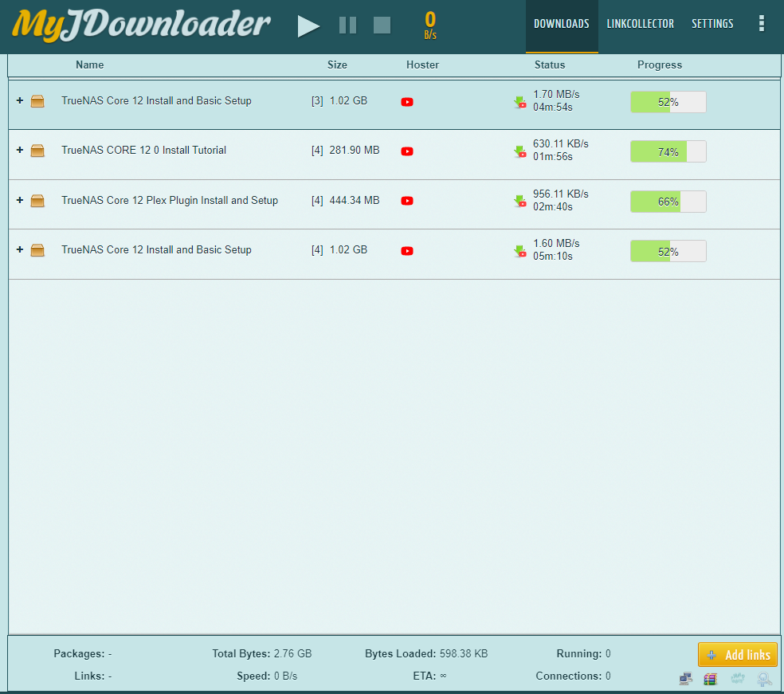Expand the Install and Basic Setup package marked [4]

coord(20,249)
